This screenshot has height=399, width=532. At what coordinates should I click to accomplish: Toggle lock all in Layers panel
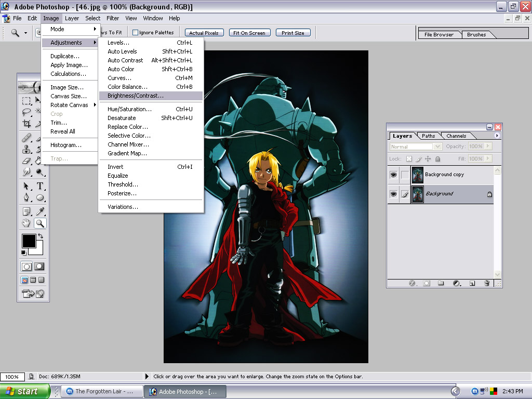437,159
